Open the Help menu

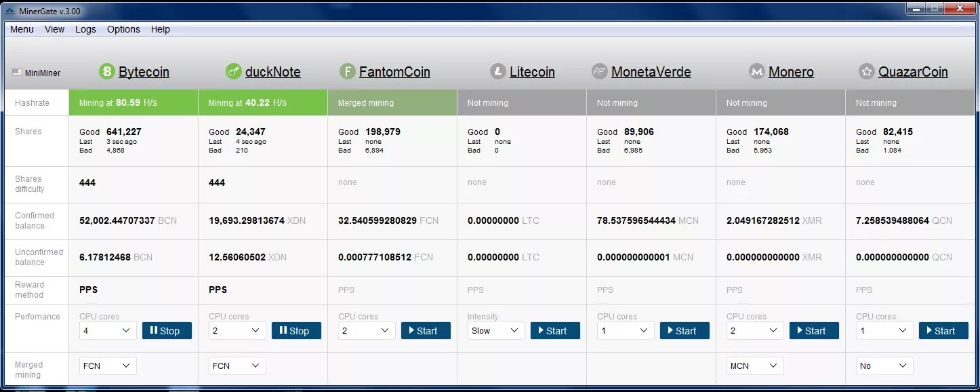tap(161, 29)
